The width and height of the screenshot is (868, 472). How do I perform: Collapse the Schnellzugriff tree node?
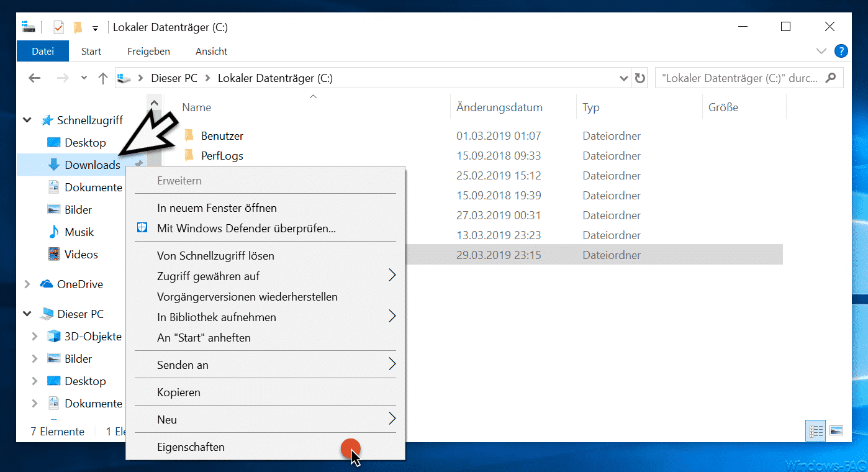pyautogui.click(x=27, y=120)
